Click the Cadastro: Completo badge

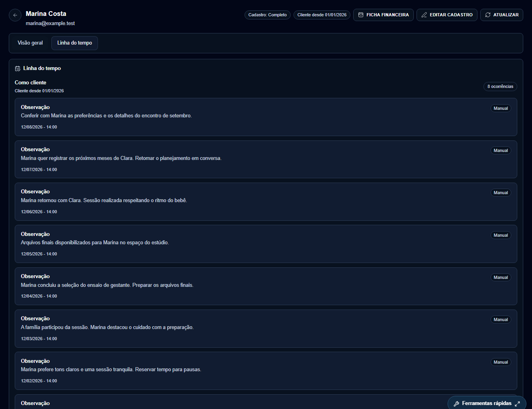click(268, 15)
